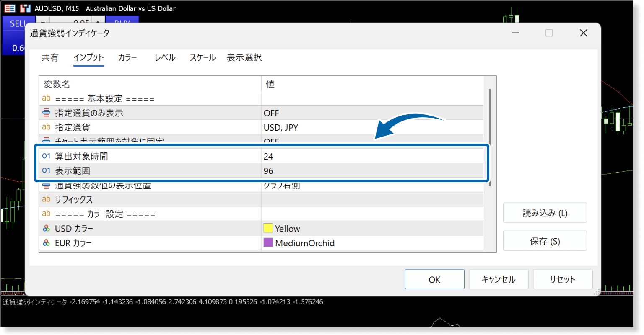Edit the 算出対象時間 value 24
644x335 pixels.
click(371, 156)
